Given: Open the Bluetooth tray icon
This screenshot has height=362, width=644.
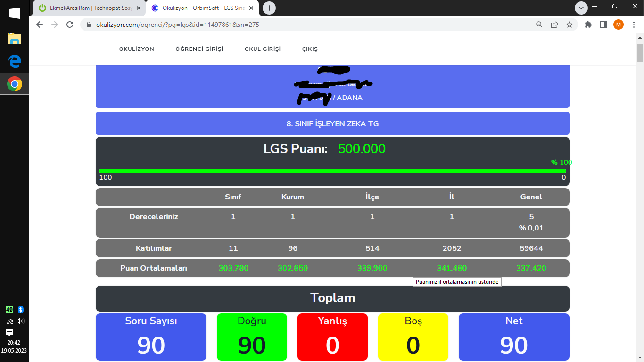Looking at the screenshot, I should (x=21, y=310).
